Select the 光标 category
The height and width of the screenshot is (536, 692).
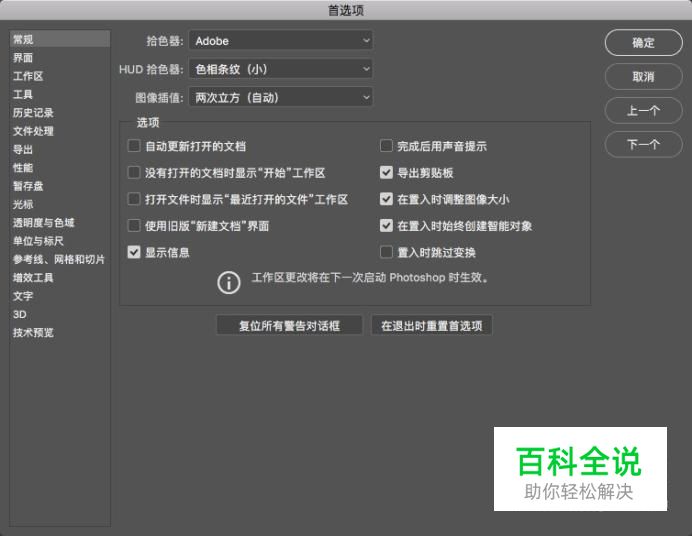point(60,204)
